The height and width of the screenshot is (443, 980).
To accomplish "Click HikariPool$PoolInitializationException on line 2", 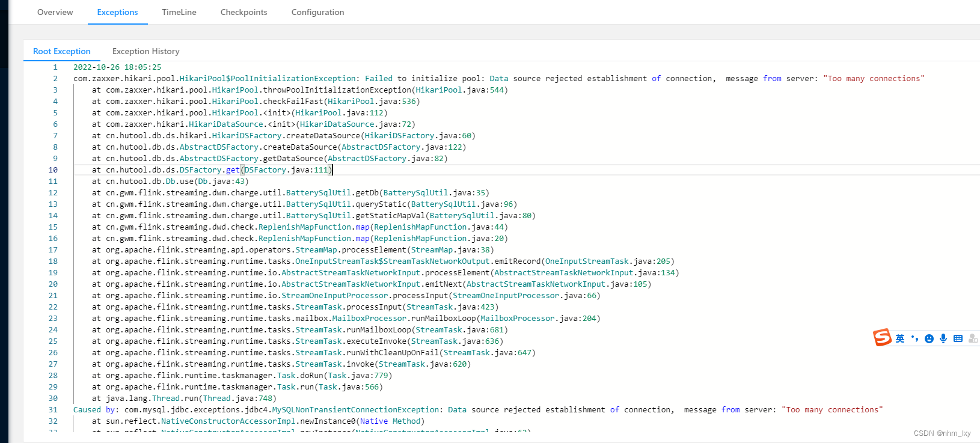I will click(268, 79).
